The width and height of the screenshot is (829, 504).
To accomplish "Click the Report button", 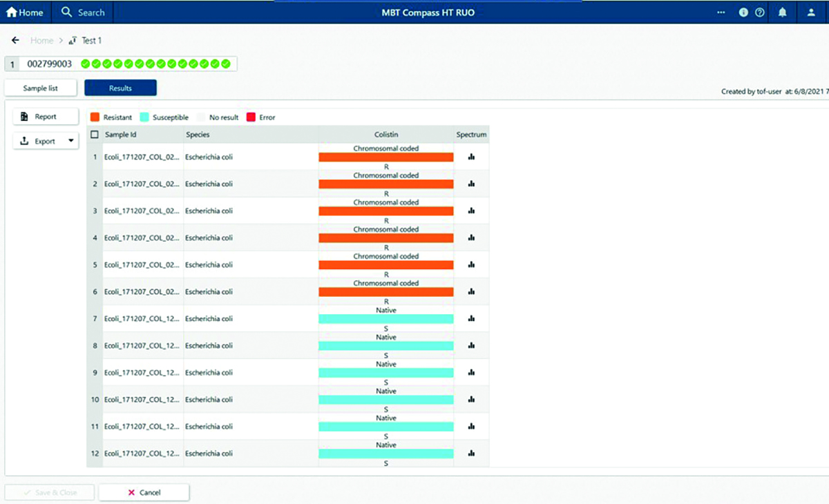I will (x=46, y=117).
